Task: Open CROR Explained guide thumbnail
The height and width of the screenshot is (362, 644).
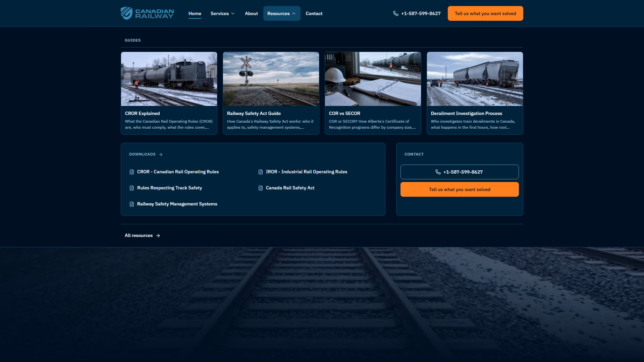Action: (169, 79)
